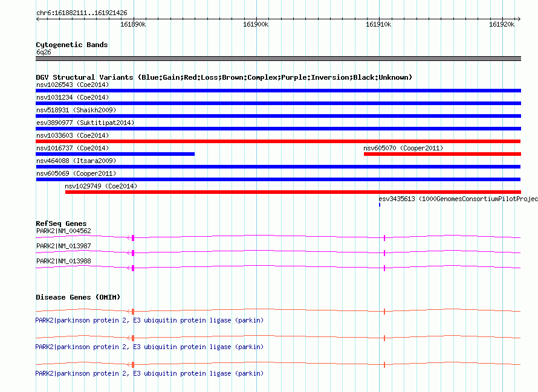
Task: Select the red nsv1033603 (Coe2014) loss bar
Action: pyautogui.click(x=278, y=141)
